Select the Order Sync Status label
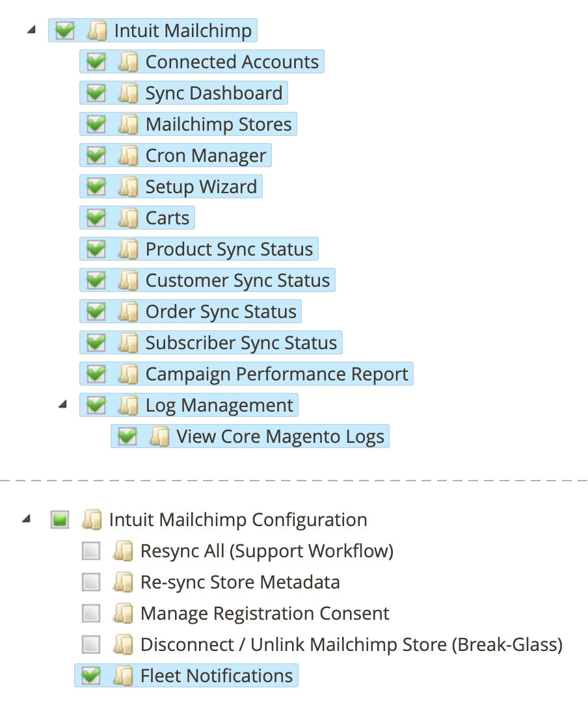 pyautogui.click(x=221, y=312)
